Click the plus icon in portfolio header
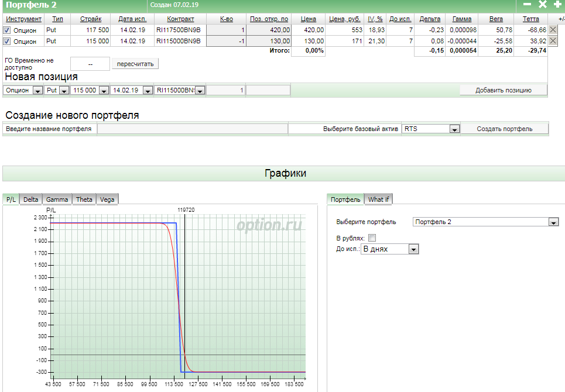The height and width of the screenshot is (392, 565). 557,5
